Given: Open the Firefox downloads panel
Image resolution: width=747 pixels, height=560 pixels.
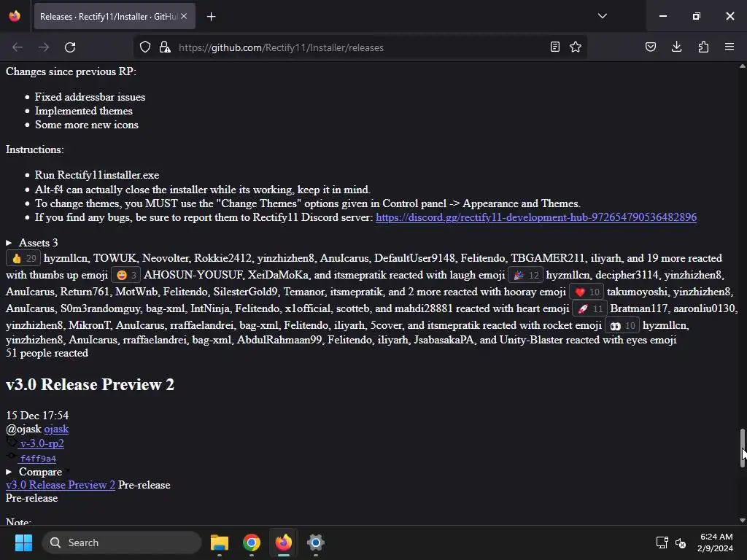Looking at the screenshot, I should point(676,47).
